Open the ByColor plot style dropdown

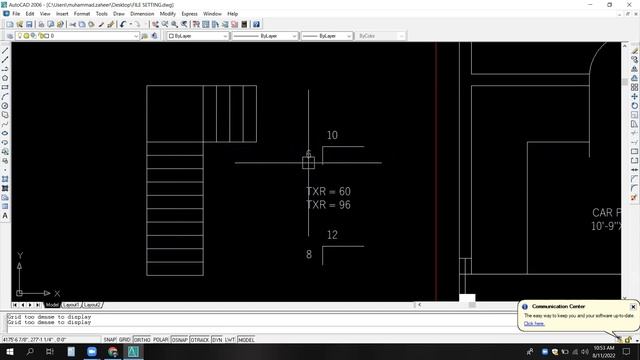(x=380, y=36)
